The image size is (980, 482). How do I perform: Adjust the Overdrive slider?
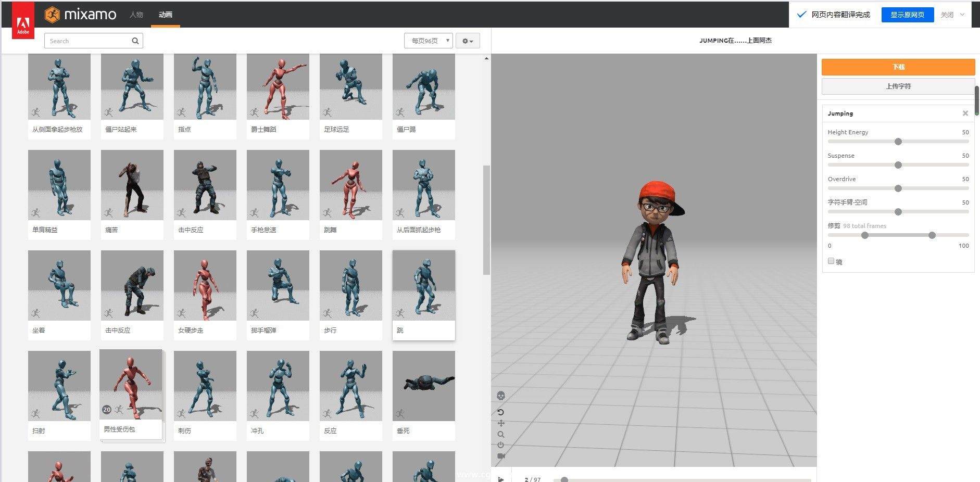pos(898,188)
